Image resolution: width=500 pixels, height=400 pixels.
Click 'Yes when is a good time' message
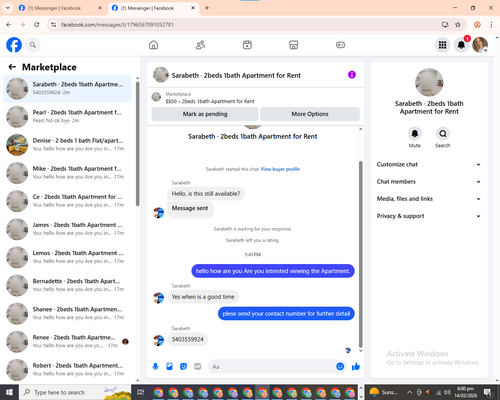coord(203,297)
